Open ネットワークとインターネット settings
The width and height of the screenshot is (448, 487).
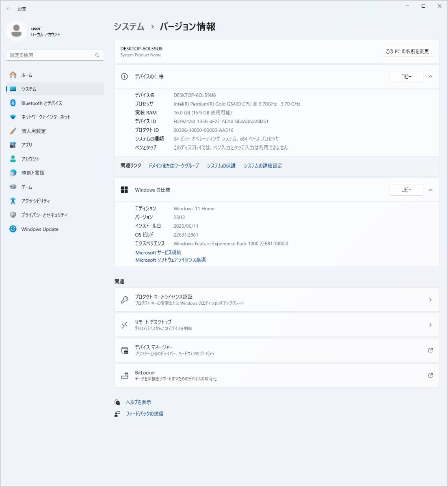tap(55, 117)
